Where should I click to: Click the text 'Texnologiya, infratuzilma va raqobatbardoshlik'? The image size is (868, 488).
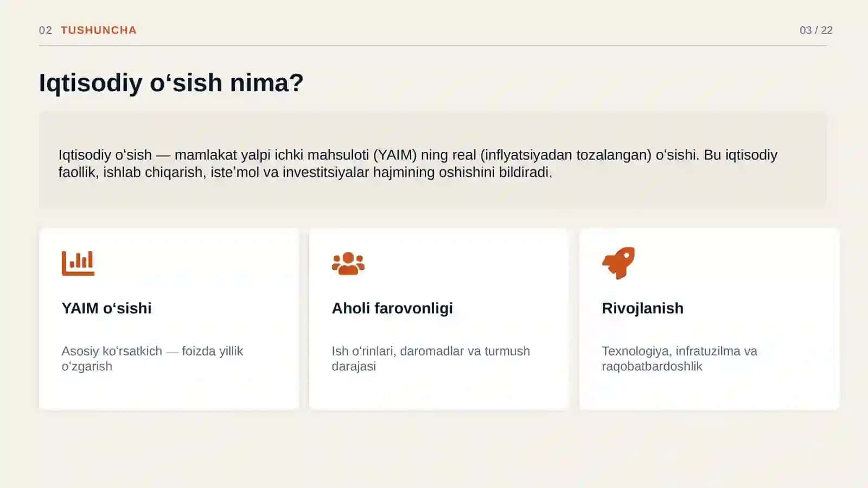[x=679, y=358]
